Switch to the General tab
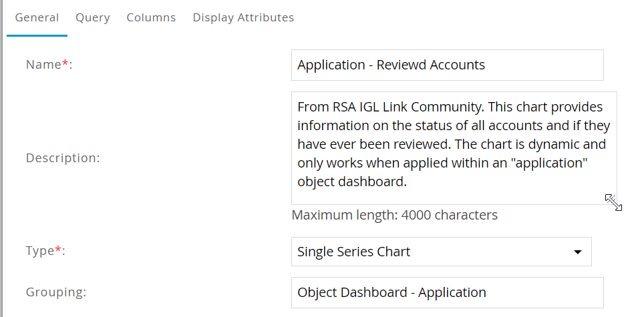This screenshot has width=644, height=317. 37,18
